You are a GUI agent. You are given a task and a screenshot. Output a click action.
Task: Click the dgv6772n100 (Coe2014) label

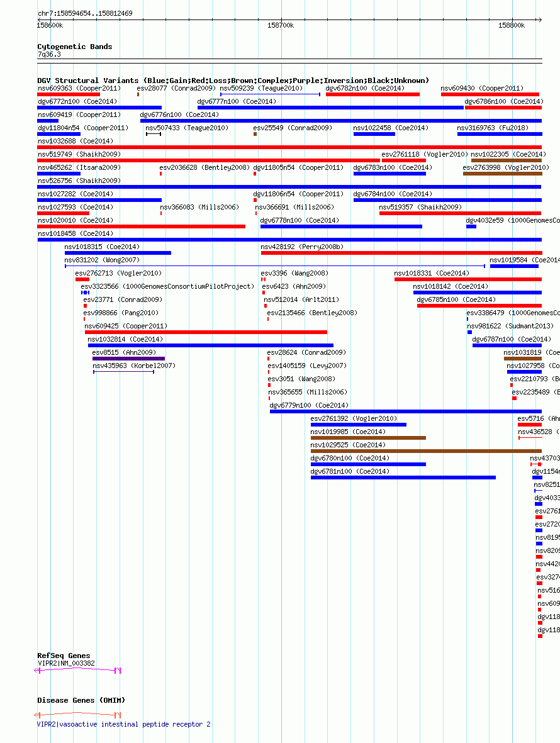(77, 101)
